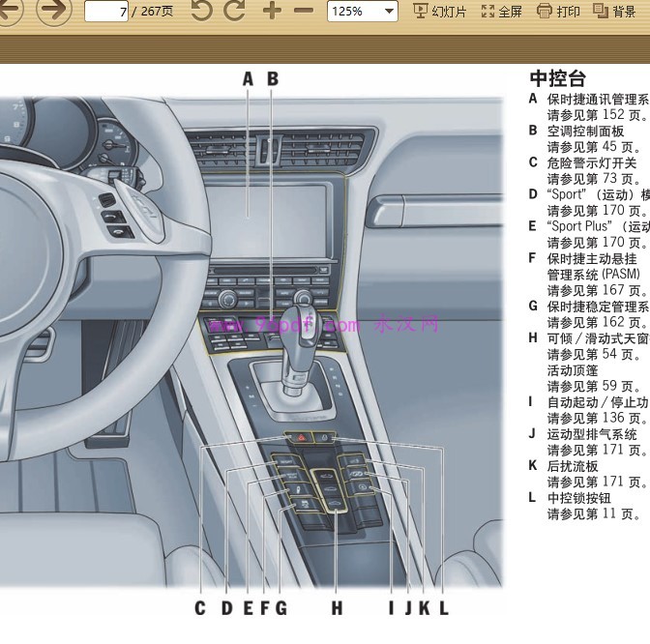This screenshot has width=650, height=644.
Task: Select text 请参见第 136 页。
Action: point(598,419)
